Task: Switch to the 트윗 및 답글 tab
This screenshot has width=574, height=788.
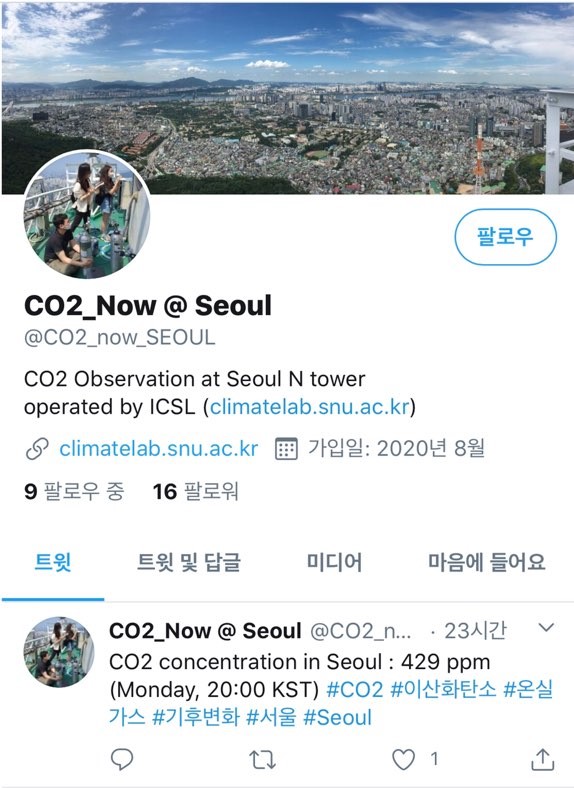Action: [x=189, y=562]
